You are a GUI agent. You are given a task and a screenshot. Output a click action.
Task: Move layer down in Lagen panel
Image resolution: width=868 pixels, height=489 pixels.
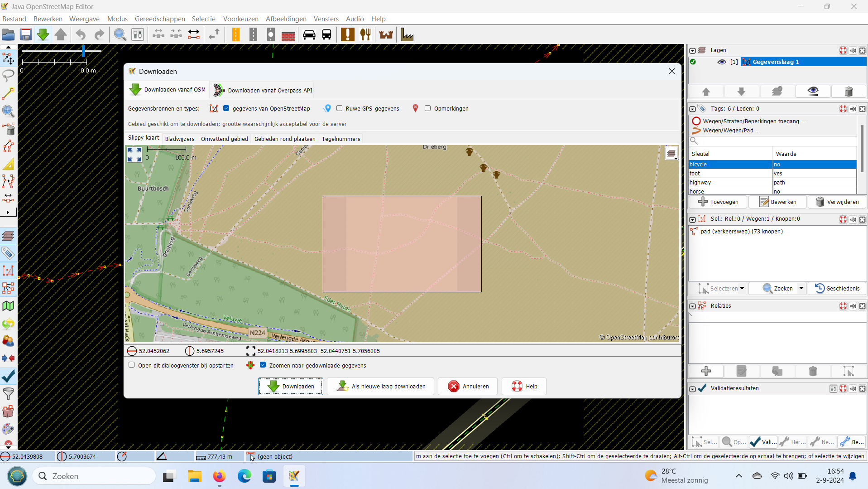click(x=741, y=92)
